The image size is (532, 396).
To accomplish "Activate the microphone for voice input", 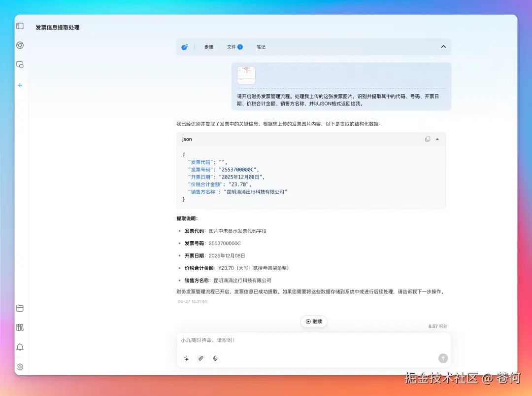I will click(215, 359).
